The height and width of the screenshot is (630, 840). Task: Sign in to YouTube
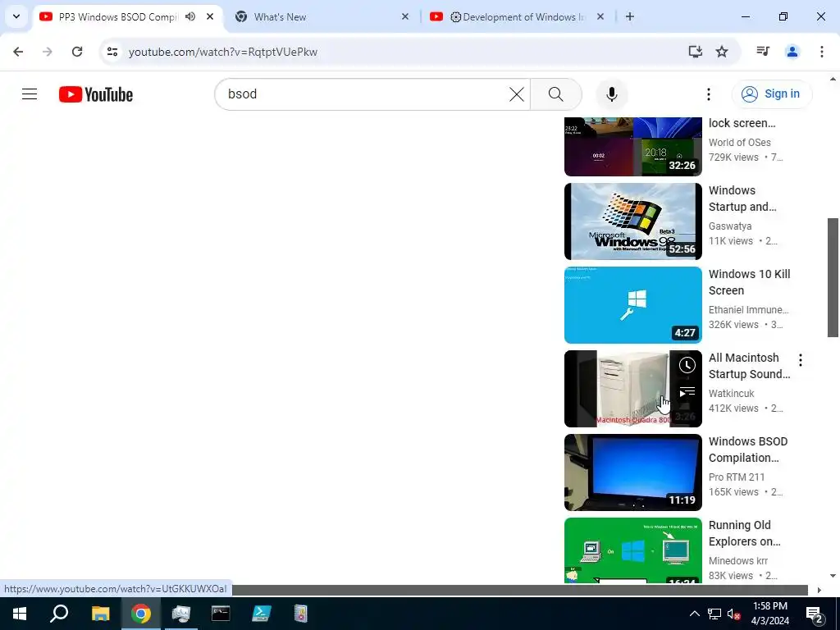click(771, 94)
